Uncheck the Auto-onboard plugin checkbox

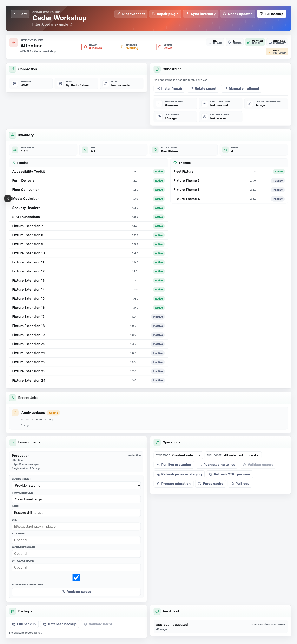click(x=76, y=577)
